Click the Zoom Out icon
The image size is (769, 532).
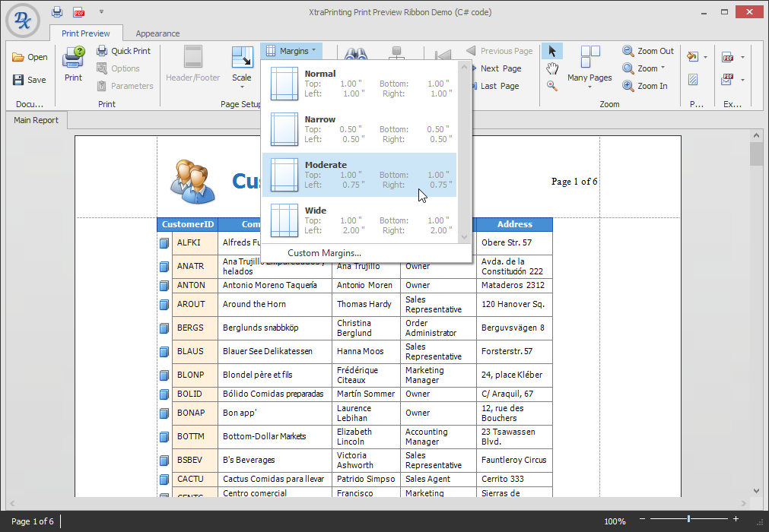(628, 51)
